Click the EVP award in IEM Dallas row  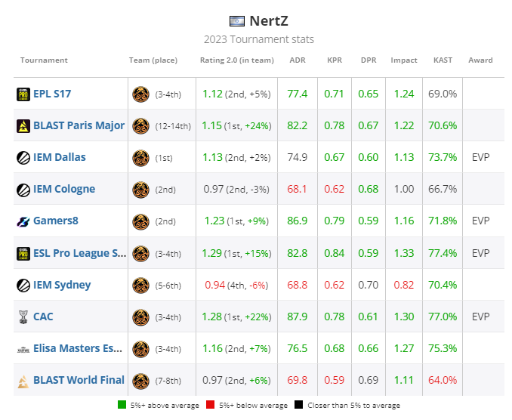click(480, 157)
